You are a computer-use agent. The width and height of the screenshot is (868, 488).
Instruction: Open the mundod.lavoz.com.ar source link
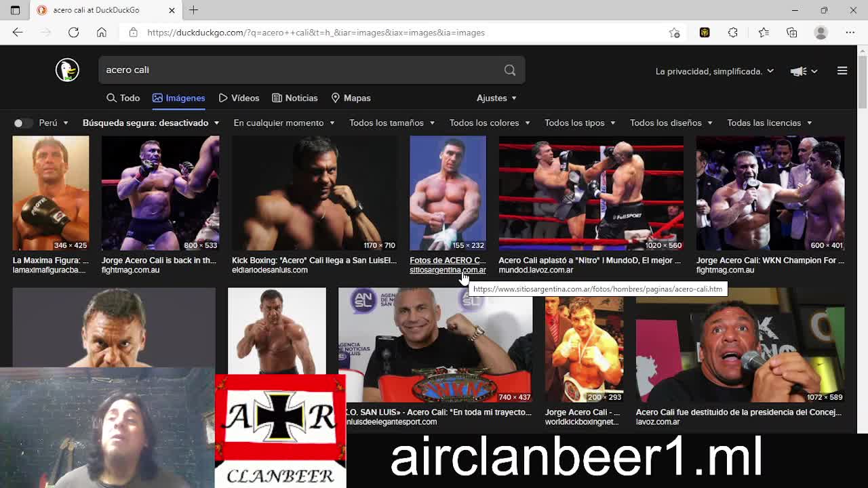(536, 270)
